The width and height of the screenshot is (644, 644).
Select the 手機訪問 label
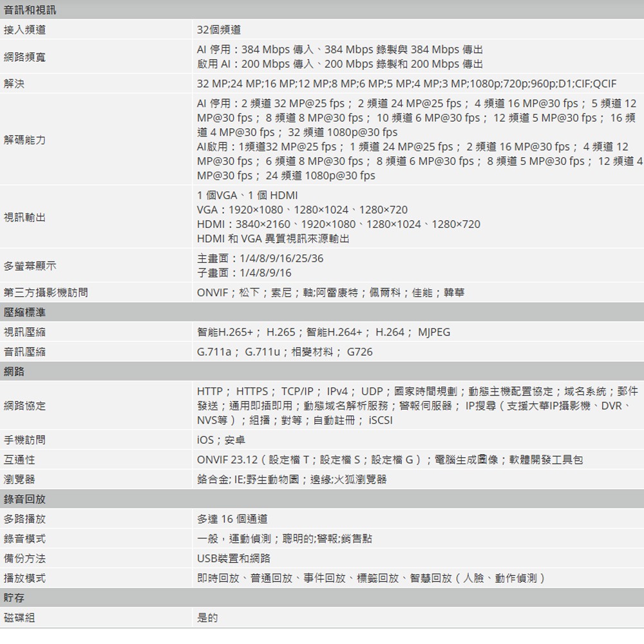coord(24,440)
